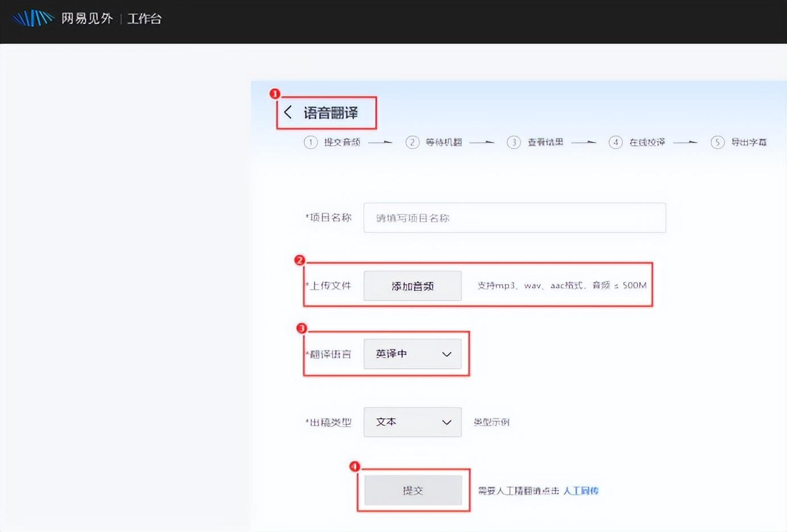Click the 网易见外 logo icon

coord(33,18)
